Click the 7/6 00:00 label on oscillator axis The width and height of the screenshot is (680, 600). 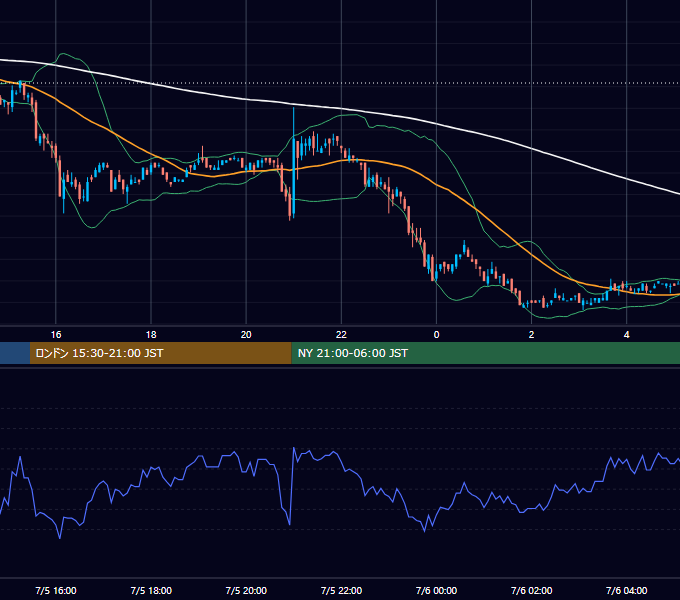(436, 590)
